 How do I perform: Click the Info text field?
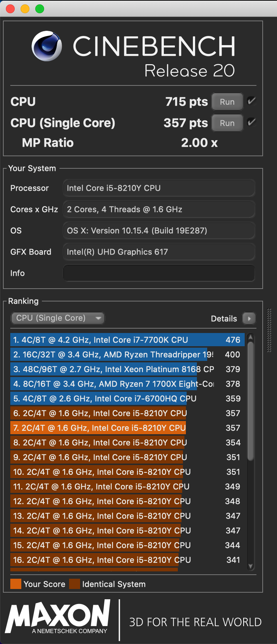[x=159, y=273]
